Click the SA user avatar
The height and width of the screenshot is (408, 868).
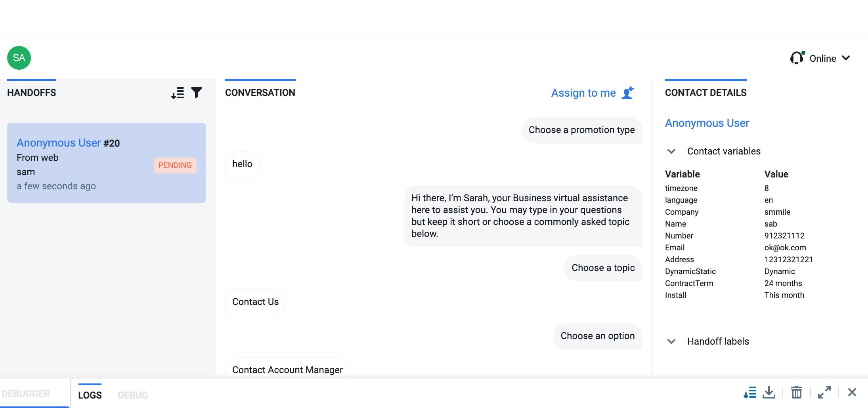[x=19, y=58]
